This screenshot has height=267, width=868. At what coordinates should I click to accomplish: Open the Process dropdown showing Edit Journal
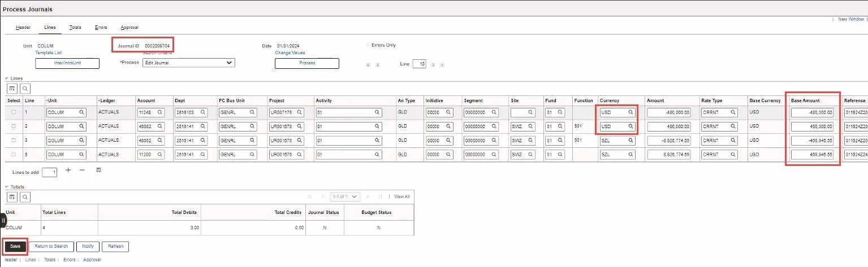point(188,63)
